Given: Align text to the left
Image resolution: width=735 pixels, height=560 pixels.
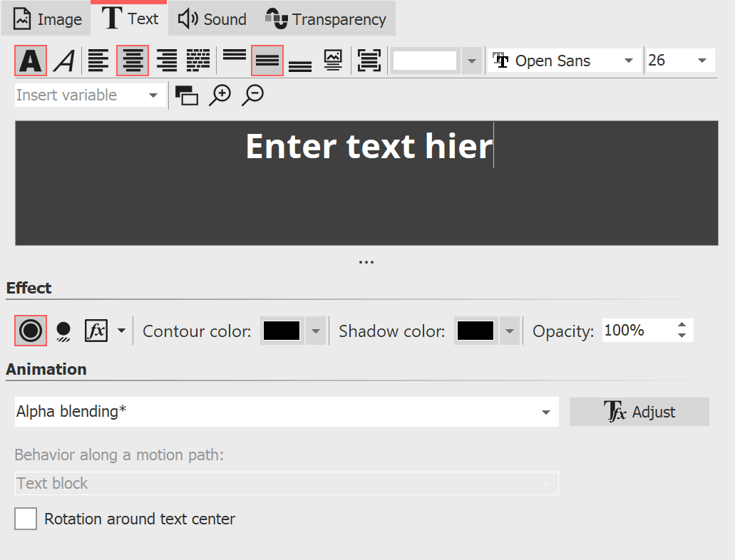Looking at the screenshot, I should tap(99, 61).
